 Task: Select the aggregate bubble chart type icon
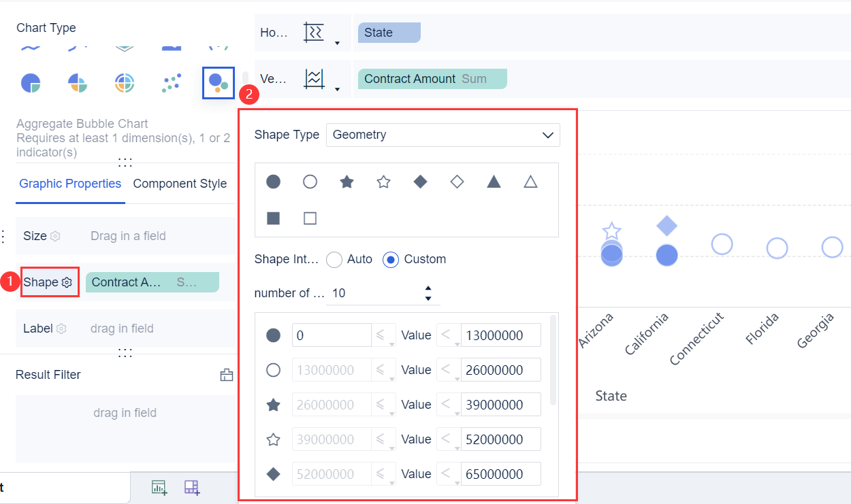218,83
